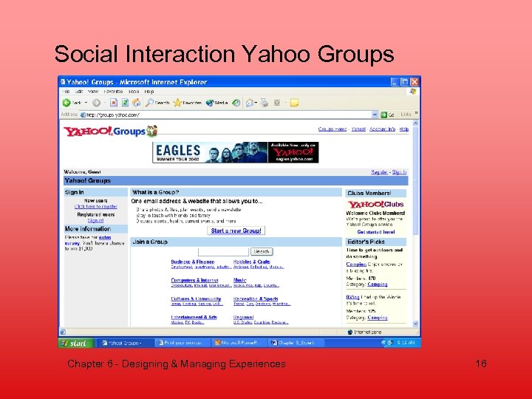
Task: Open the Recreation & Sports category
Action: 256,299
